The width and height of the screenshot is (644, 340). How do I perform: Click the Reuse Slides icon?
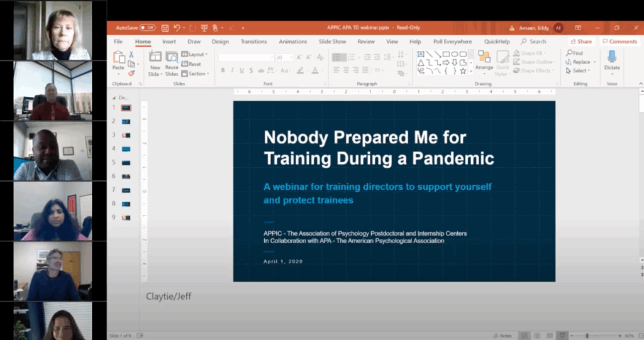click(x=172, y=58)
